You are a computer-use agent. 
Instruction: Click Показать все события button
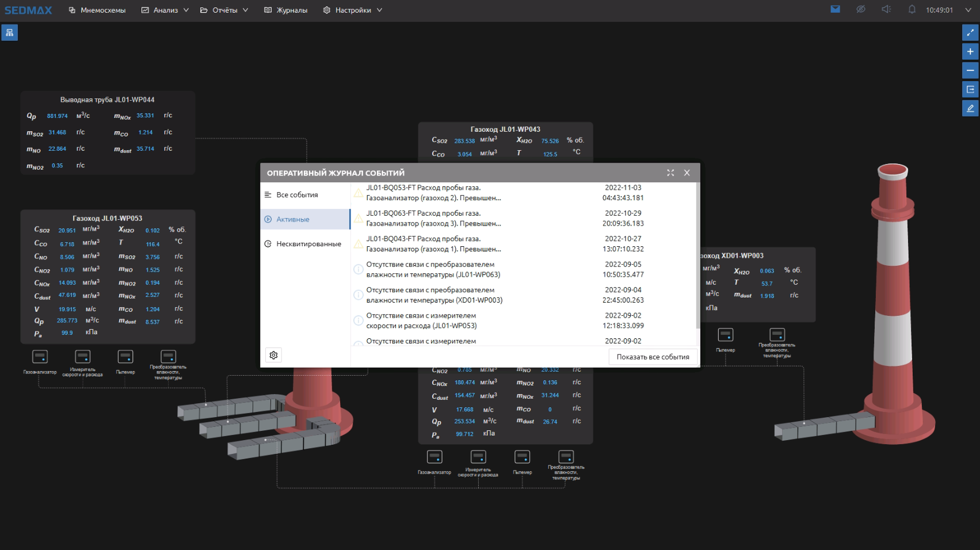click(x=653, y=357)
